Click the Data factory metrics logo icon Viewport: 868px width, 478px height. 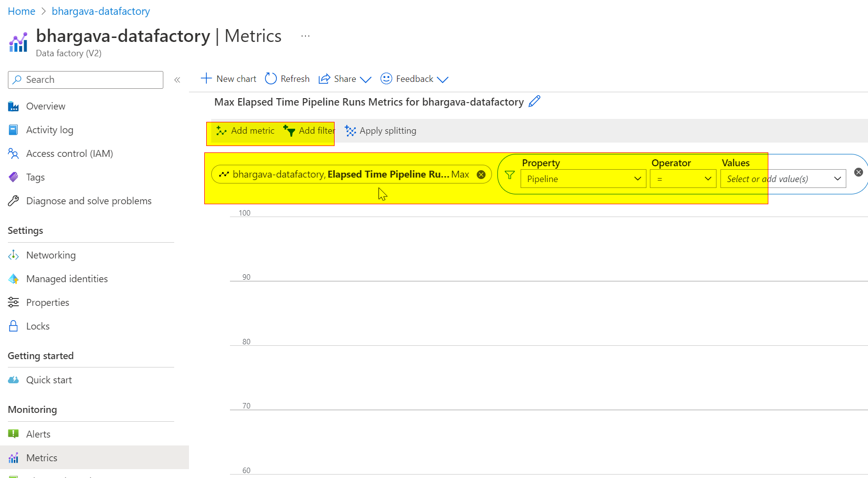pos(18,42)
